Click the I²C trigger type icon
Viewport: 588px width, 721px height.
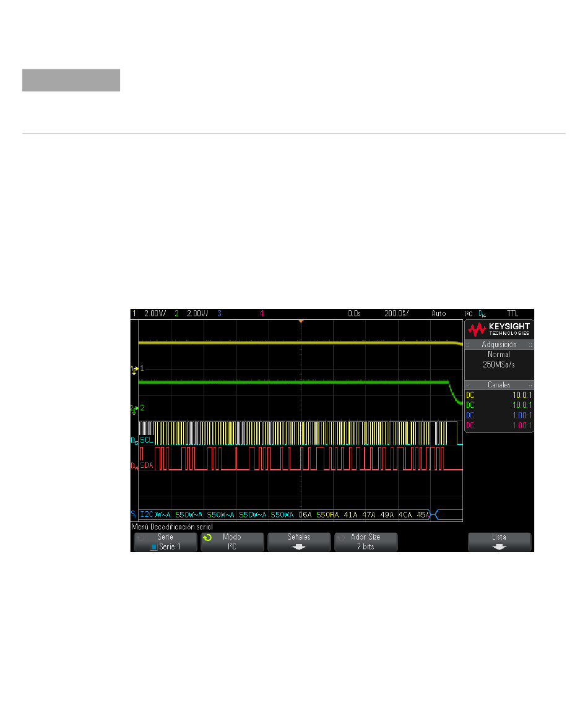click(469, 314)
